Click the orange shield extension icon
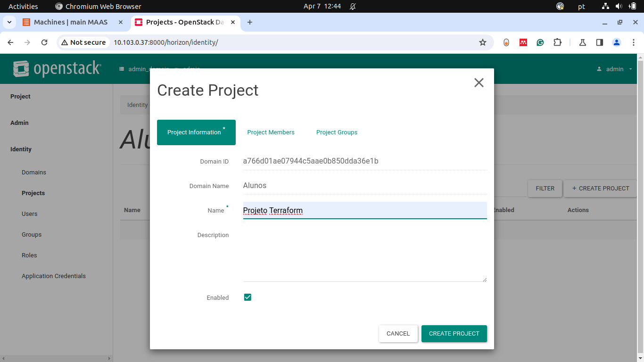This screenshot has width=644, height=362. [x=506, y=42]
